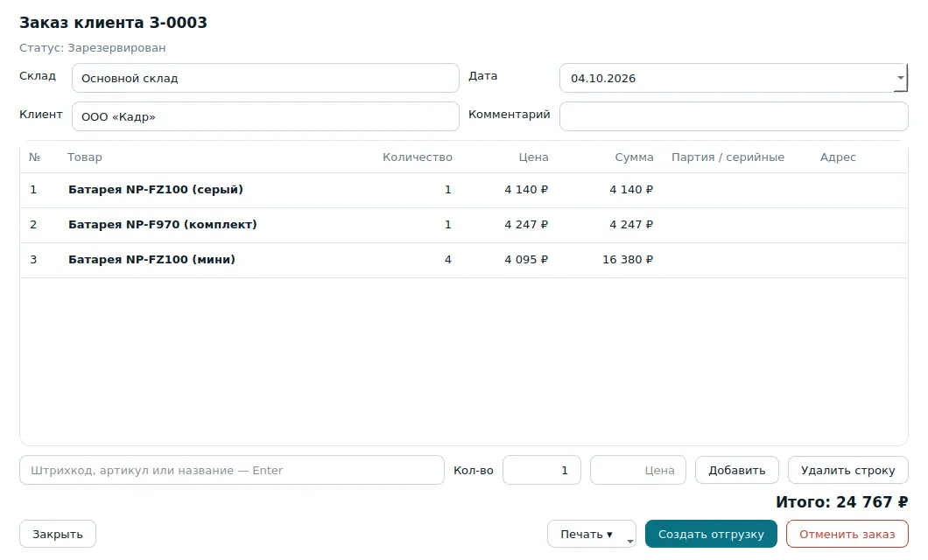This screenshot has width=928, height=560.
Task: Click the Создать отгрузку button
Action: coord(711,534)
